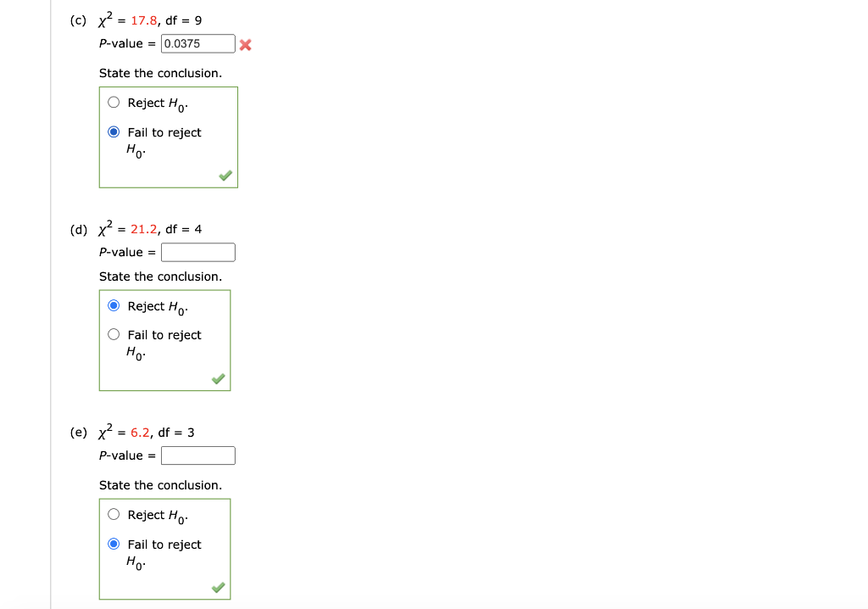This screenshot has width=868, height=609.
Task: Click 'State the conclusion.' in part (d)
Action: point(161,277)
